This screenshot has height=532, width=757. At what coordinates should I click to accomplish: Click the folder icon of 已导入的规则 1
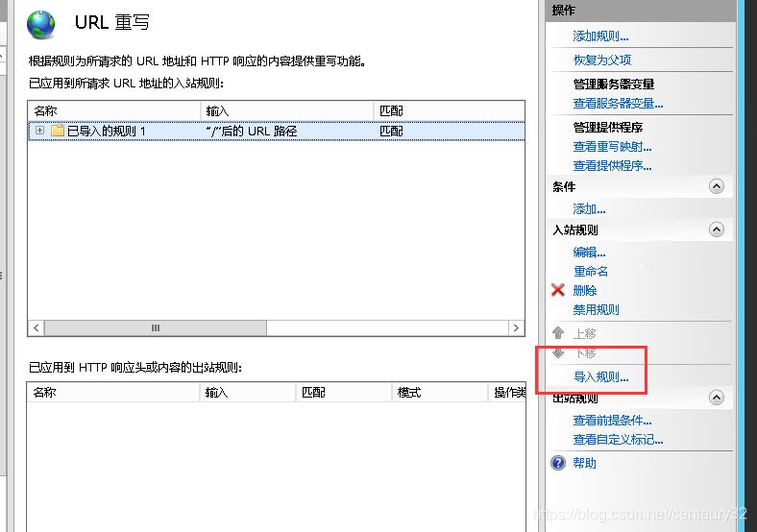(x=58, y=131)
